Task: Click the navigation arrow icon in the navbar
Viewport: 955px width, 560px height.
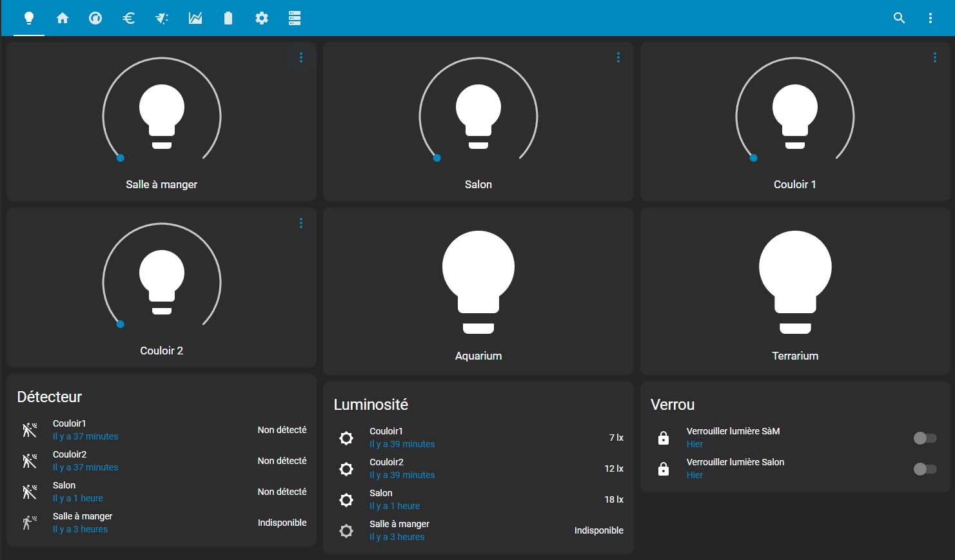Action: [x=161, y=18]
